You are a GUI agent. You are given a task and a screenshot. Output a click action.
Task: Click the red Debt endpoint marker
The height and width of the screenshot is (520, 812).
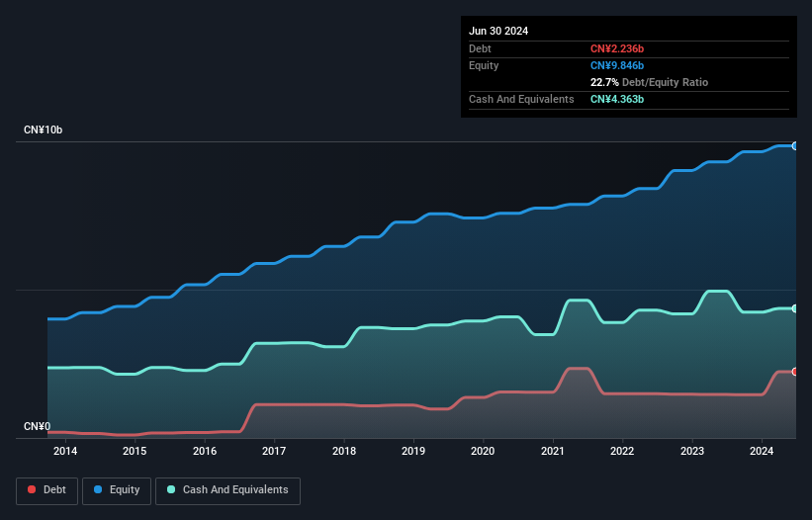point(795,372)
